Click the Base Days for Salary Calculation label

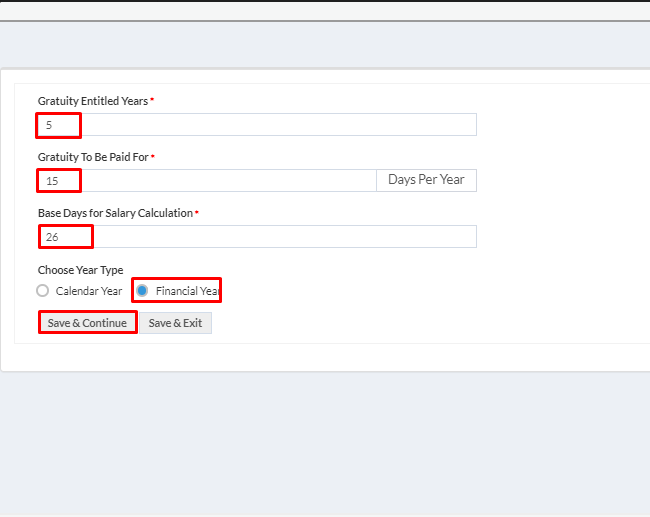pyautogui.click(x=115, y=213)
